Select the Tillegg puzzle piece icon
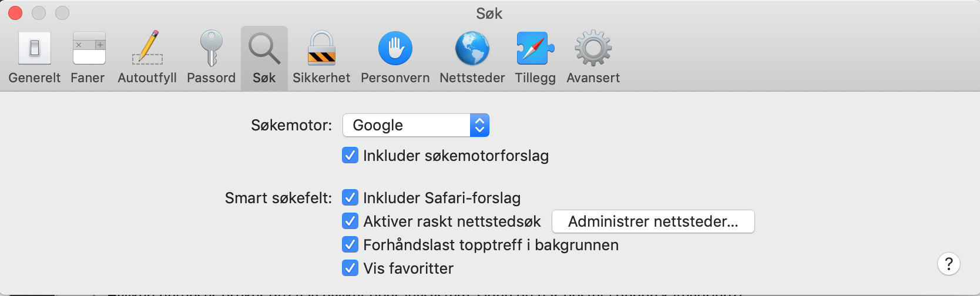 coord(535,58)
